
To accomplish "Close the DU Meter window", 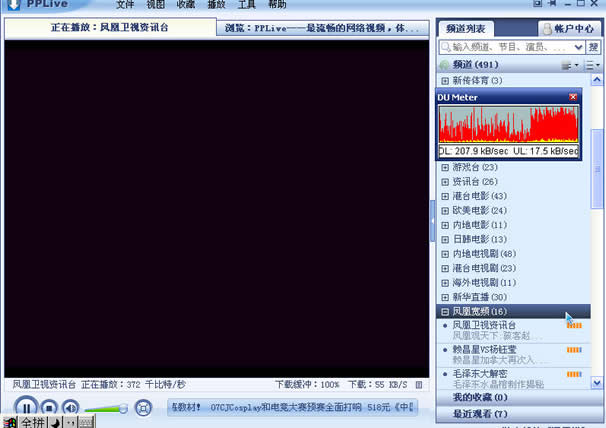I will tap(573, 97).
